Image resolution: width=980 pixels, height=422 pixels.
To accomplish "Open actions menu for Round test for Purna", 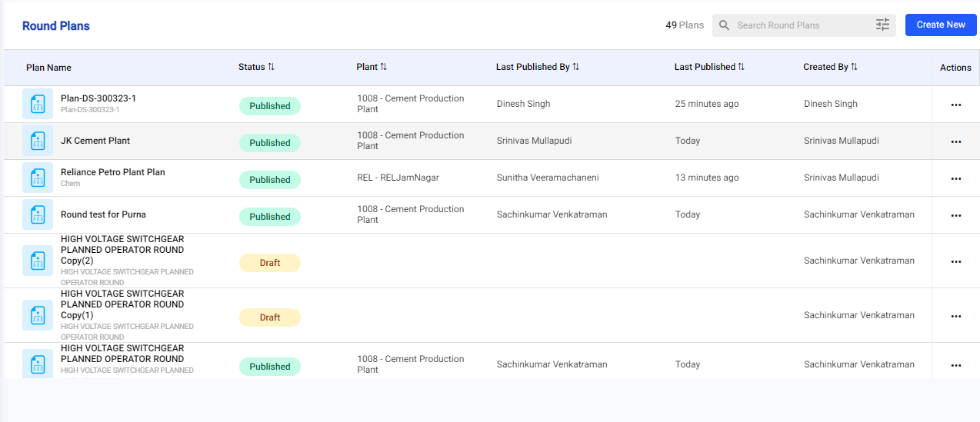I will point(955,215).
